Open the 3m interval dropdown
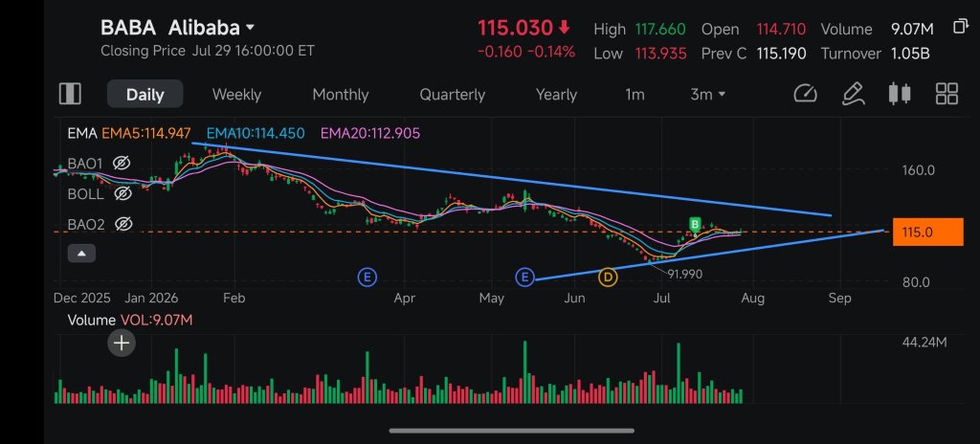 coord(708,95)
